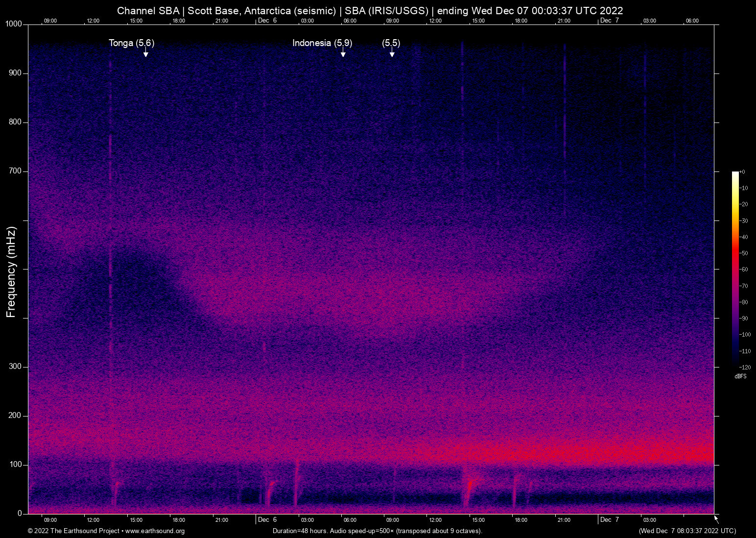Select the 100 mHz frequency tick label
The height and width of the screenshot is (538, 756).
tap(15, 463)
